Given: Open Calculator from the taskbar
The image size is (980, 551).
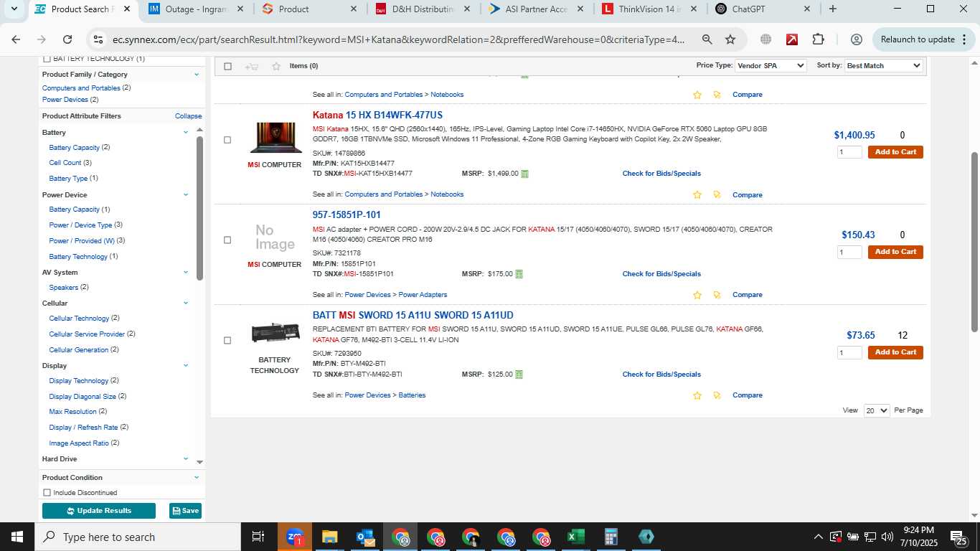Looking at the screenshot, I should click(611, 537).
